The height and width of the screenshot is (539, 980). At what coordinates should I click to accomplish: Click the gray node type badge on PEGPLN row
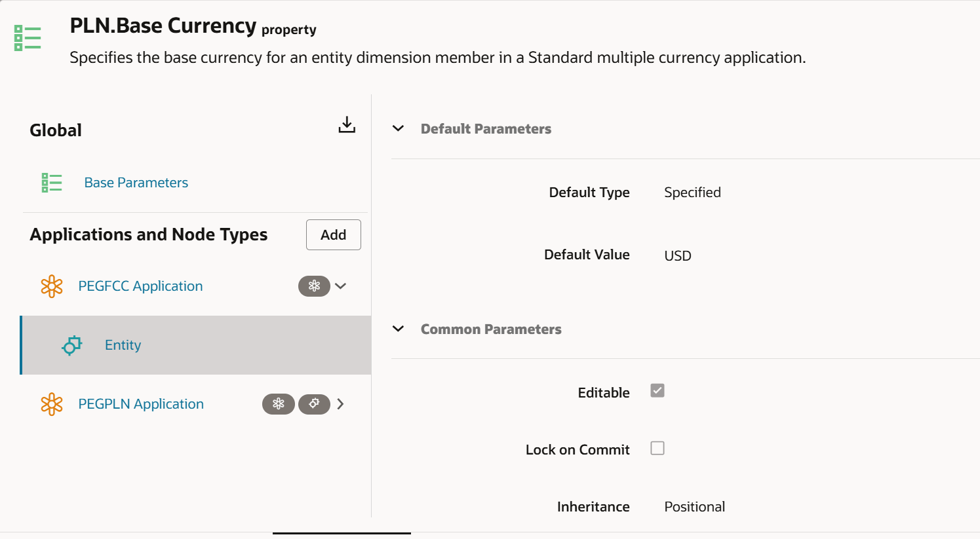[314, 404]
